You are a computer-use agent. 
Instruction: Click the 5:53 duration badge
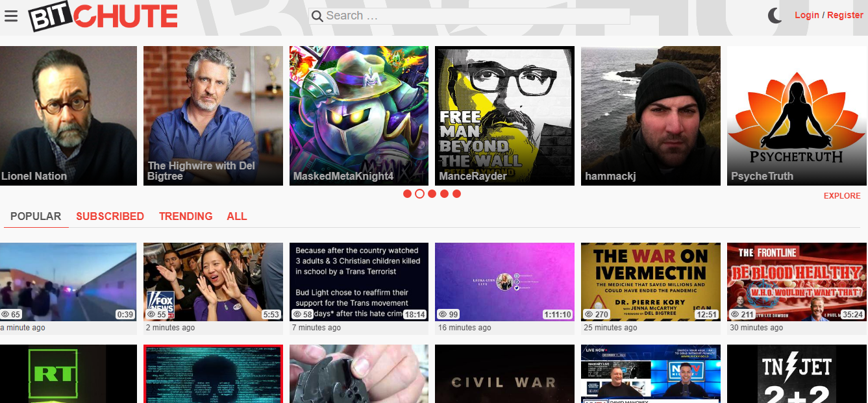(x=271, y=315)
